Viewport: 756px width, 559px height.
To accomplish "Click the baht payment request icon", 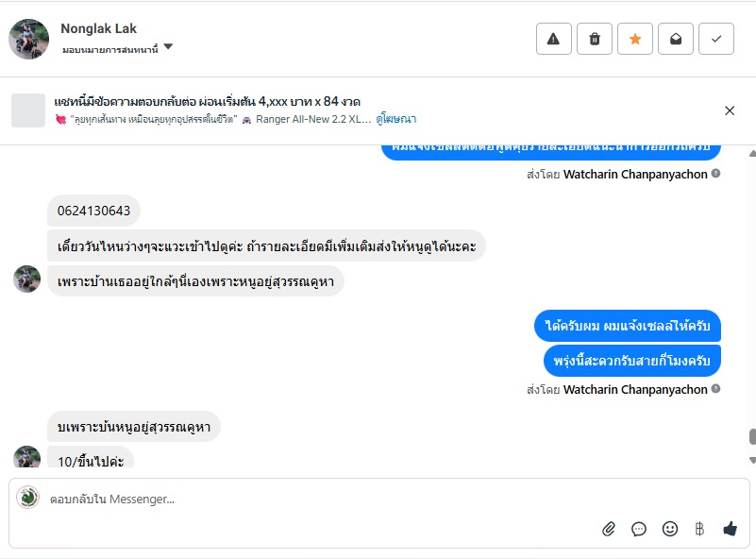I will click(699, 529).
